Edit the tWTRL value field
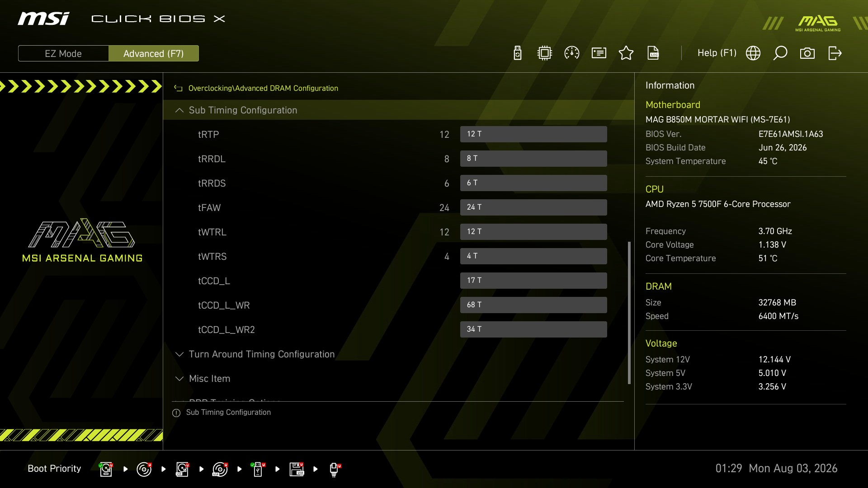The image size is (868, 488). (533, 232)
